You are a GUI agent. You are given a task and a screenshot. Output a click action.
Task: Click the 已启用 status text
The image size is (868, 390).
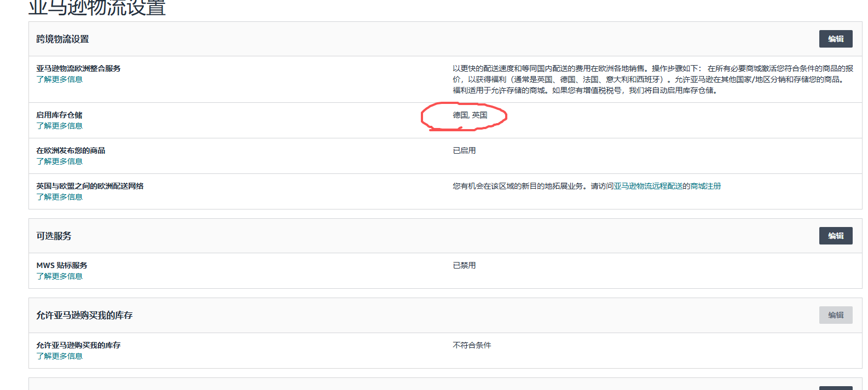(464, 150)
